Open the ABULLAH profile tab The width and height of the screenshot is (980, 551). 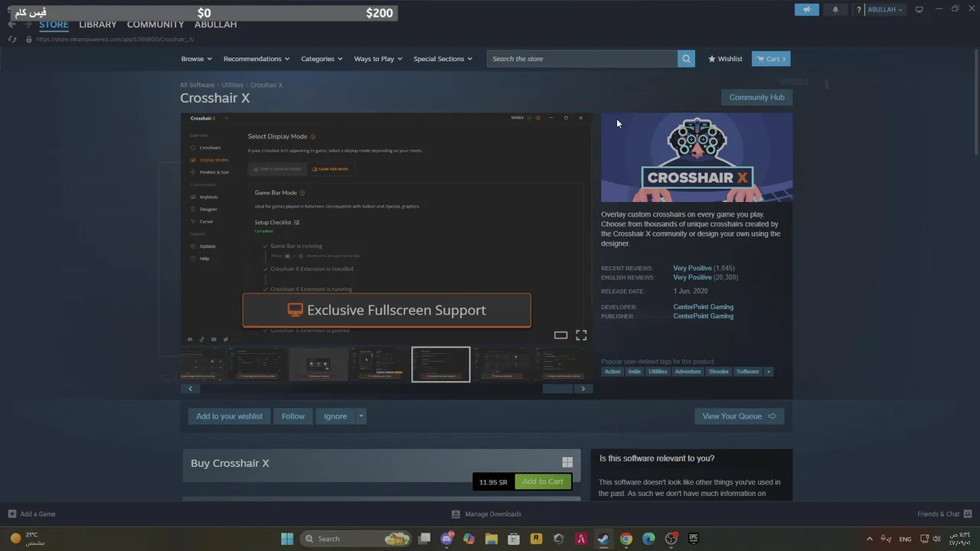pos(216,24)
